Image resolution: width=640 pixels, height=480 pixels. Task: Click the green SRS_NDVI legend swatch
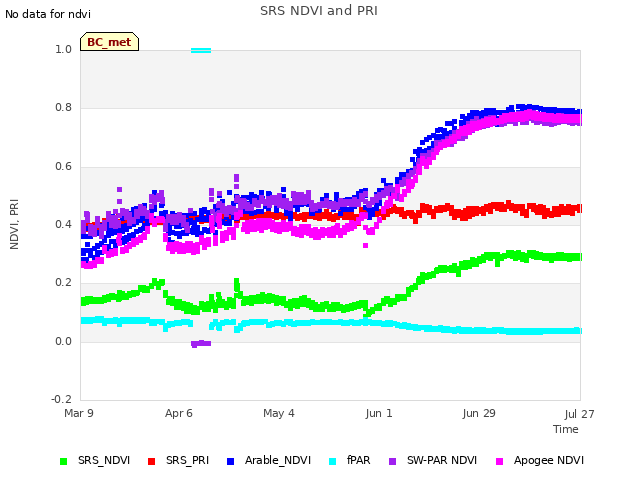pos(63,461)
